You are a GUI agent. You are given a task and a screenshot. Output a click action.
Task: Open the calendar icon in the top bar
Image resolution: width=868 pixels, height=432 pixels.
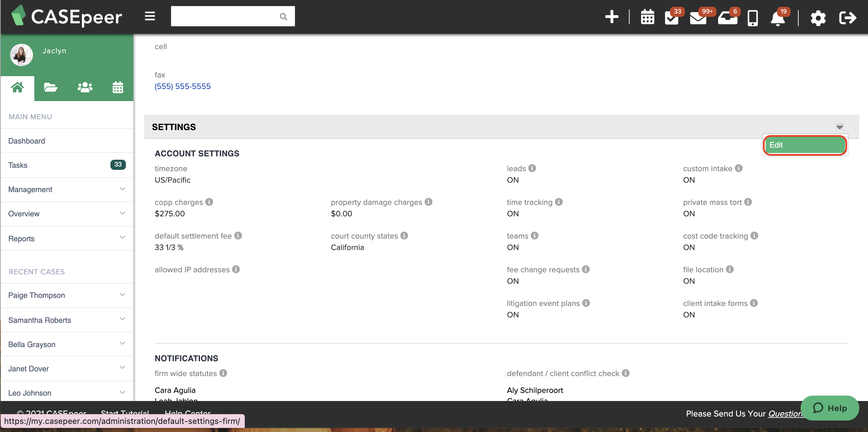(x=647, y=17)
